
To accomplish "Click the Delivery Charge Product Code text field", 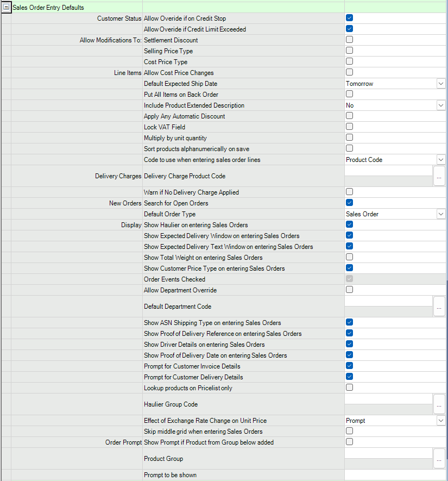I will pyautogui.click(x=388, y=171).
